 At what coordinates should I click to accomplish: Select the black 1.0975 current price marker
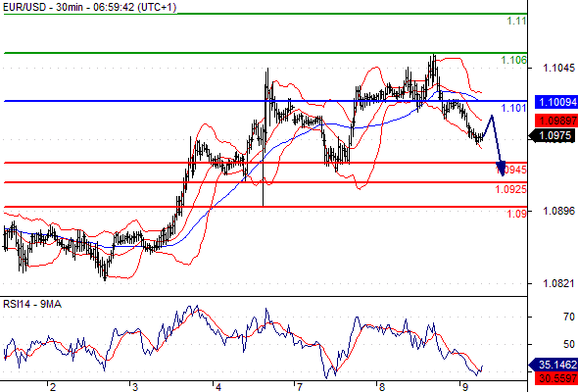pos(553,135)
